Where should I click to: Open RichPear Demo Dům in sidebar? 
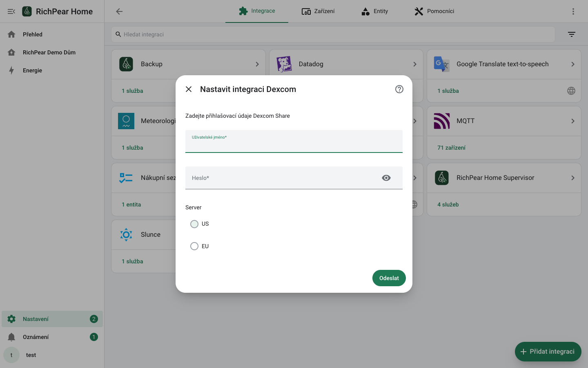pyautogui.click(x=52, y=52)
